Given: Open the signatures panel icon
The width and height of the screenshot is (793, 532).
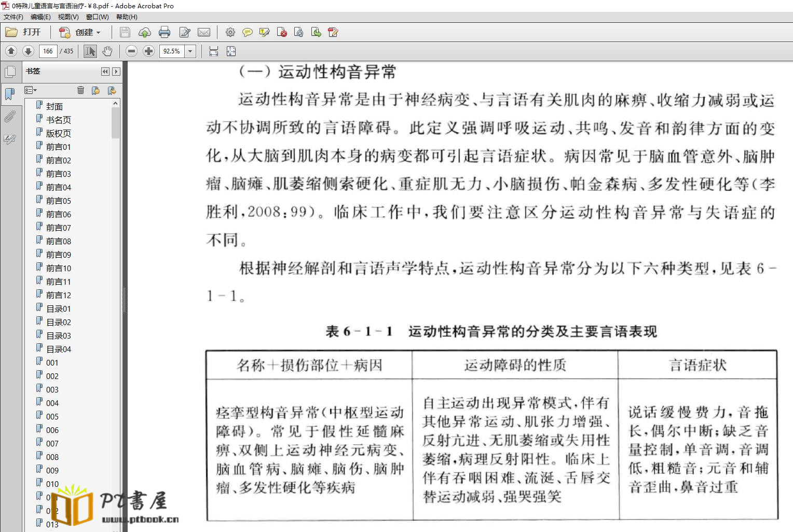Looking at the screenshot, I should click(x=10, y=139).
